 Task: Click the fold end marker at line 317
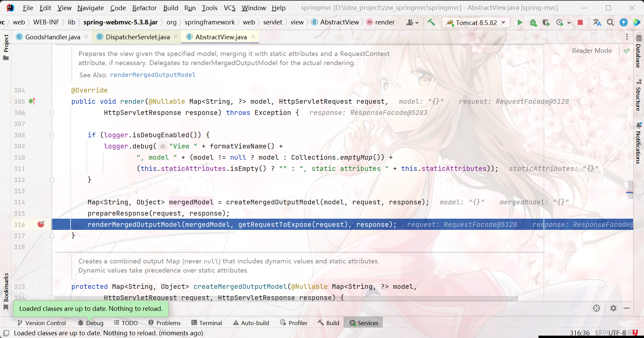52,236
